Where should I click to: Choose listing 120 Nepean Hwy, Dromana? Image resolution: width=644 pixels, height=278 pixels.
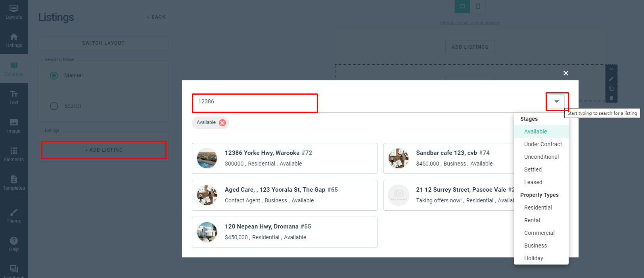click(x=285, y=232)
